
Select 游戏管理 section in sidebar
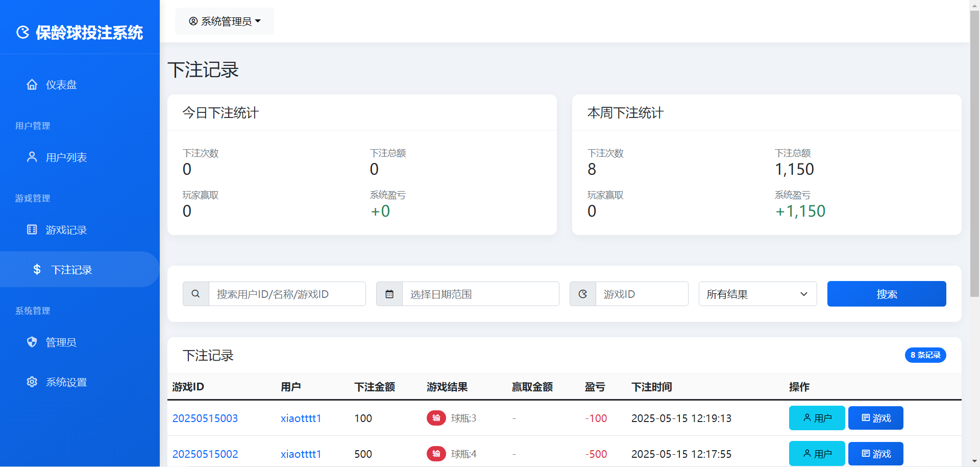(x=32, y=198)
